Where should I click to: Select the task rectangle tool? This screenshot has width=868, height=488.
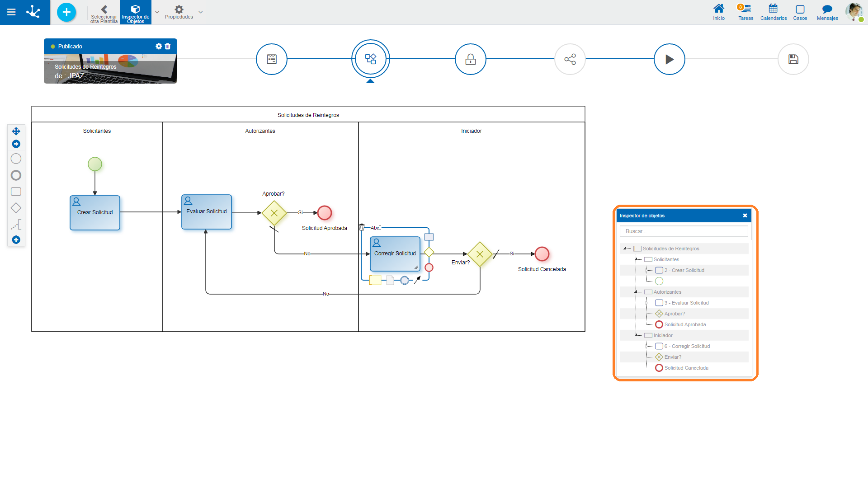pos(16,192)
